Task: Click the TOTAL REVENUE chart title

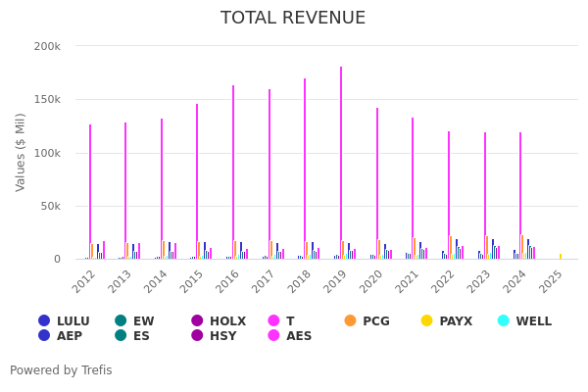Action: tap(293, 18)
